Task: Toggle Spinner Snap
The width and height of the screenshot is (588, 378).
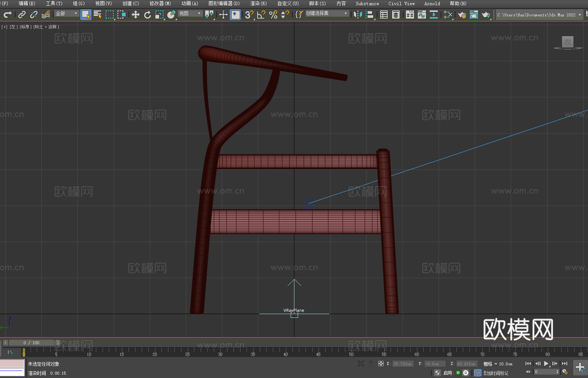Action: (285, 14)
